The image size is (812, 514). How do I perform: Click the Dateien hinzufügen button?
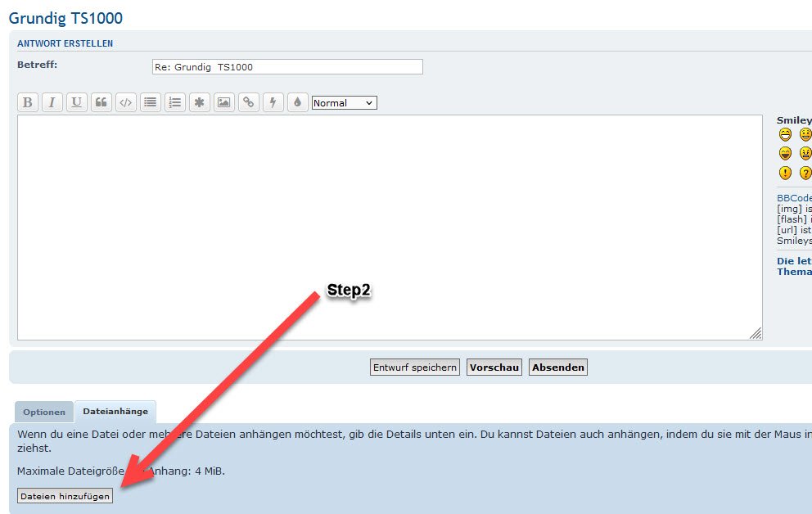65,496
